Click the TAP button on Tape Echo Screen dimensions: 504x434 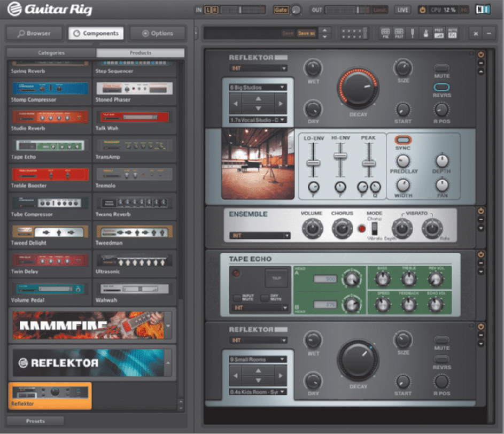pos(276,278)
